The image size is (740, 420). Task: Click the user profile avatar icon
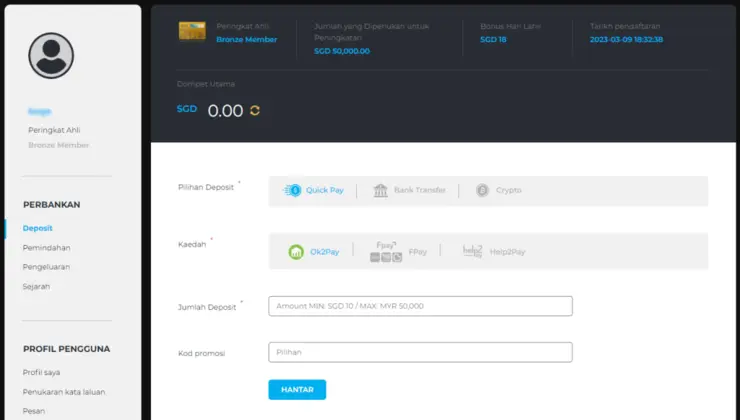click(x=51, y=56)
